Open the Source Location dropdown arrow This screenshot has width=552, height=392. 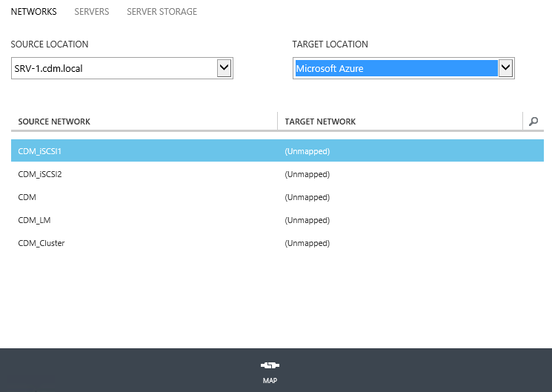(224, 69)
